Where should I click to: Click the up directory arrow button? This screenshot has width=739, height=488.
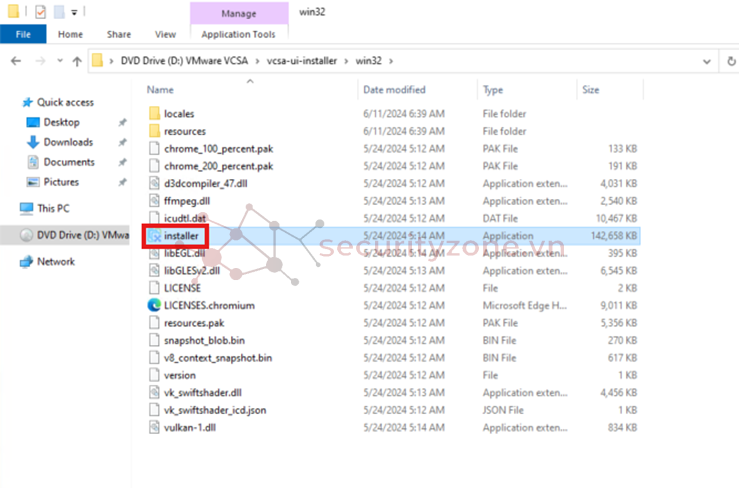coord(77,61)
